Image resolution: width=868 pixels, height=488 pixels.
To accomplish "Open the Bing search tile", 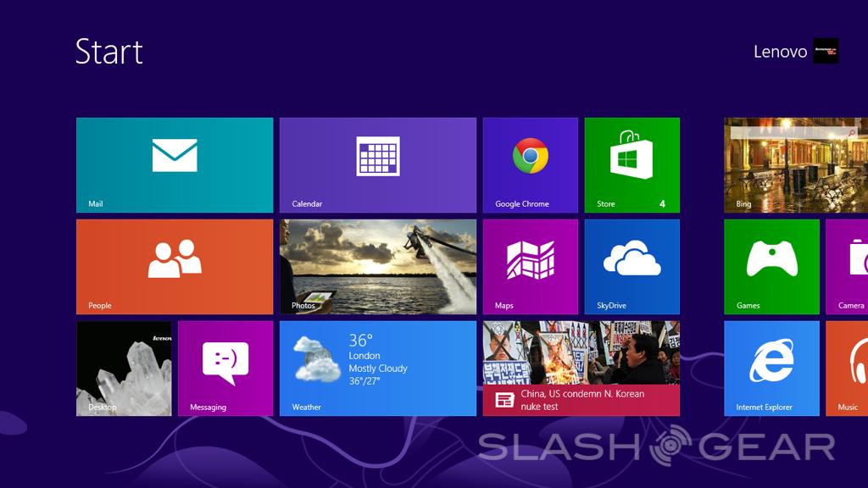I will 795,165.
